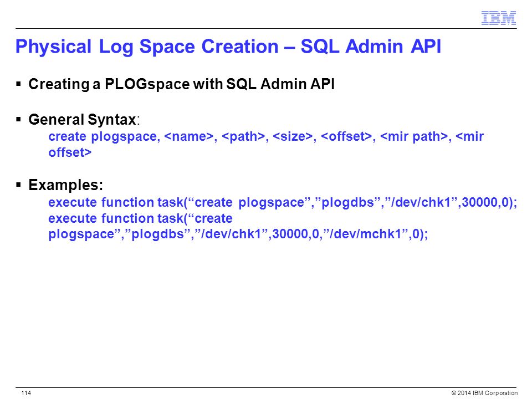Viewport: 532px width, 399px height.
Task: Click the "Examples:" heading
Action: pos(66,185)
